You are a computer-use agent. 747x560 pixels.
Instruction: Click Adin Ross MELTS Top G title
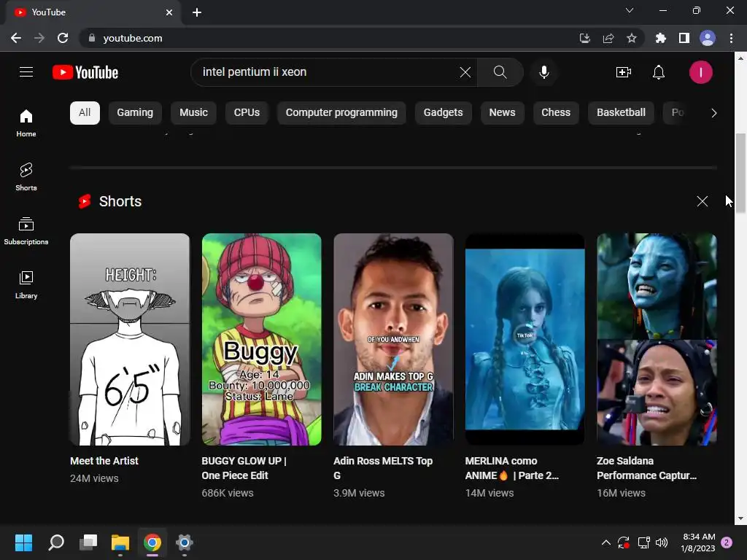383,468
